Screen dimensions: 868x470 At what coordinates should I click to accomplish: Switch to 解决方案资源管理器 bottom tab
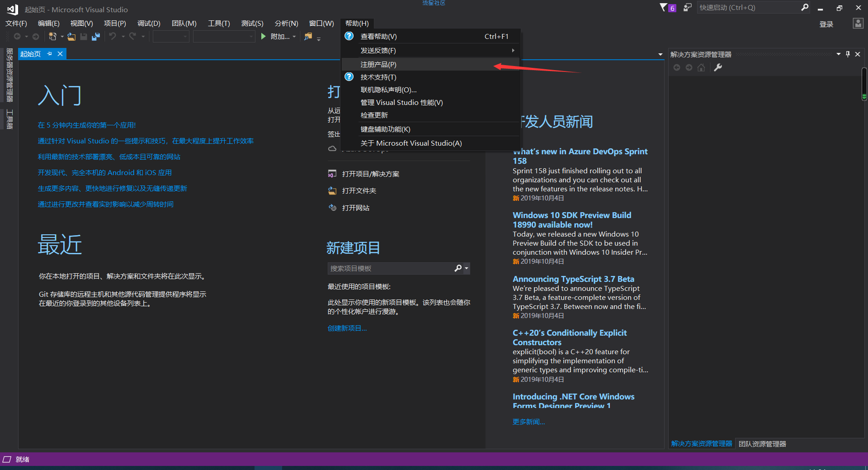click(702, 444)
